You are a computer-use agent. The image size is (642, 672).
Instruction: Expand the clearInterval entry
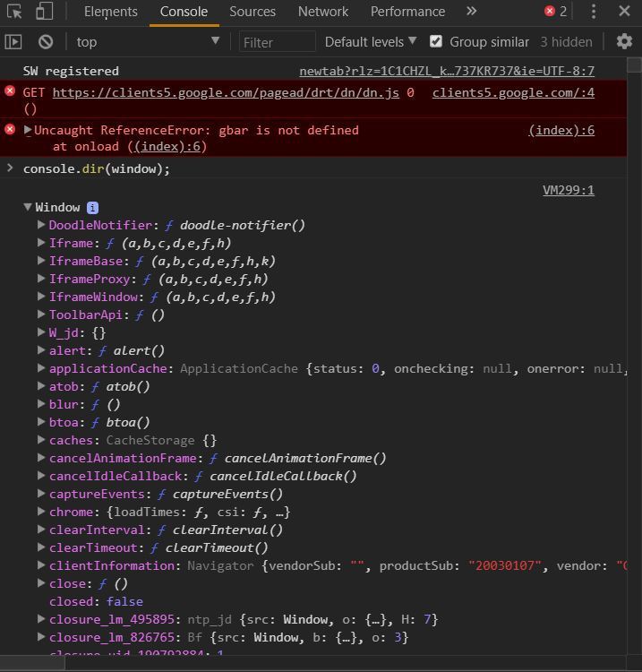(41, 530)
